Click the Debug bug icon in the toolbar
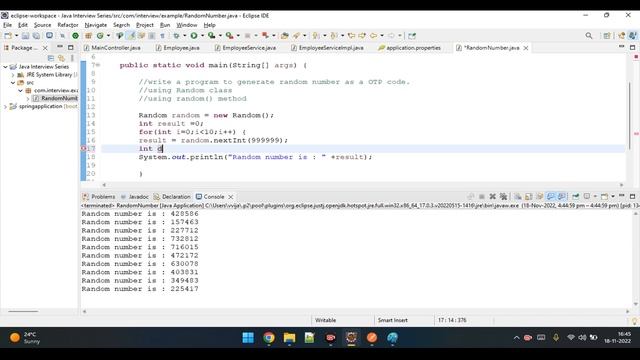The image size is (640, 360). 176,36
